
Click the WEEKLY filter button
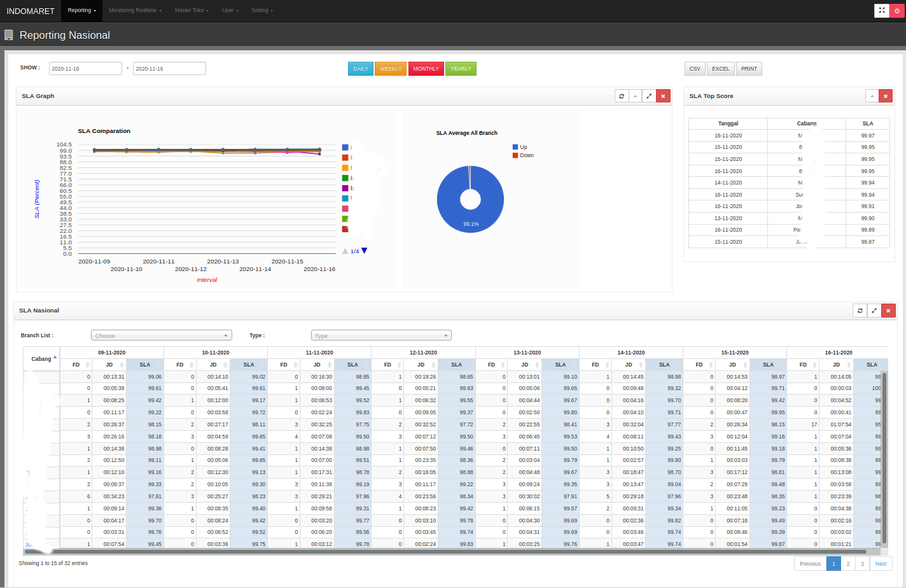coord(391,69)
